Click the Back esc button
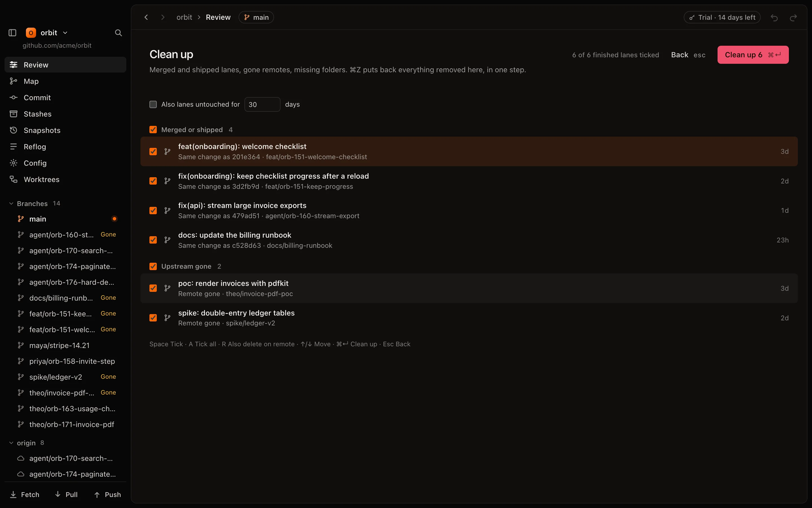Viewport: 812px width, 508px height. point(688,55)
